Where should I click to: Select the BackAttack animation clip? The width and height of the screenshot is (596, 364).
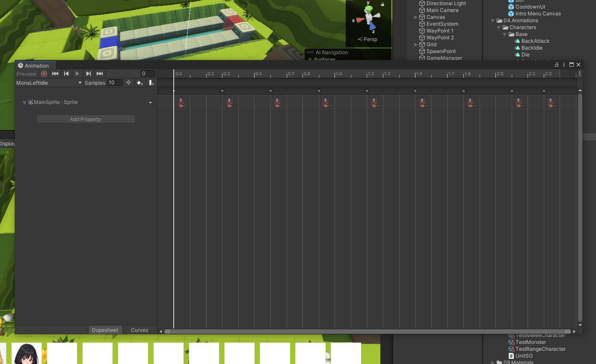pyautogui.click(x=535, y=41)
